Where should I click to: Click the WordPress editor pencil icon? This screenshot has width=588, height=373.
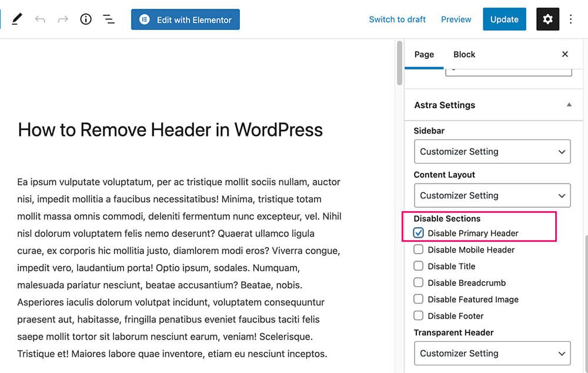click(16, 19)
